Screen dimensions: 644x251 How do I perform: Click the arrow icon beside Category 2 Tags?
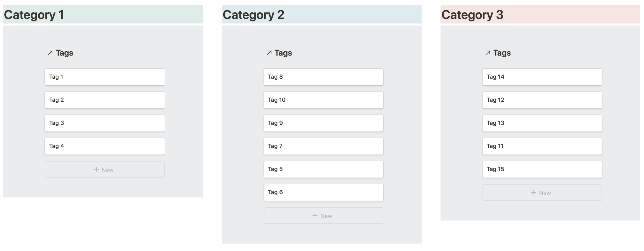click(269, 53)
